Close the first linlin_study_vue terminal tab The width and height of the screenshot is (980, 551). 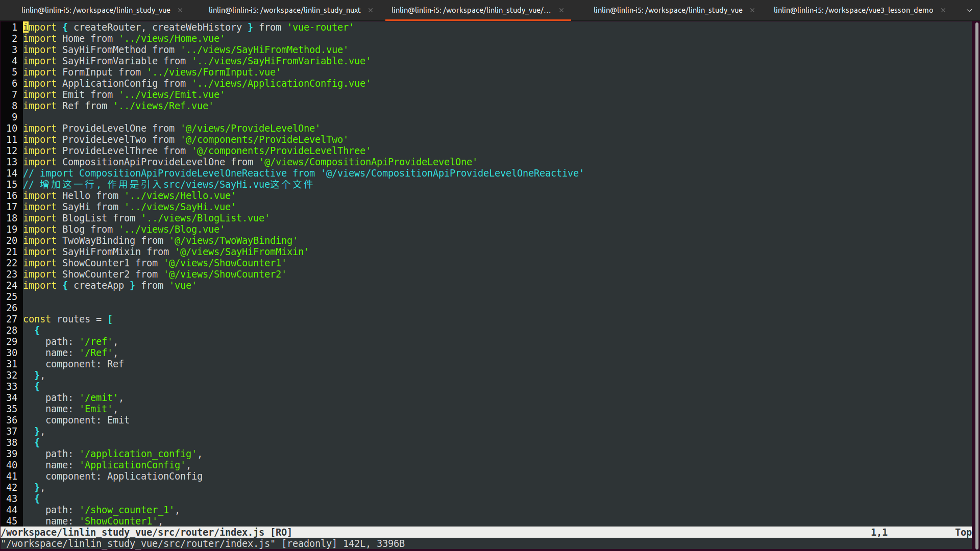180,10
